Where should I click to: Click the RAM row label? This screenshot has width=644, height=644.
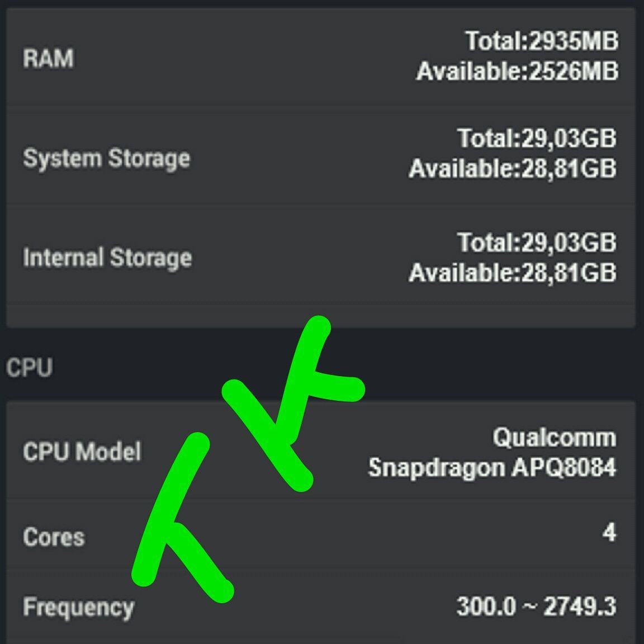[x=48, y=58]
